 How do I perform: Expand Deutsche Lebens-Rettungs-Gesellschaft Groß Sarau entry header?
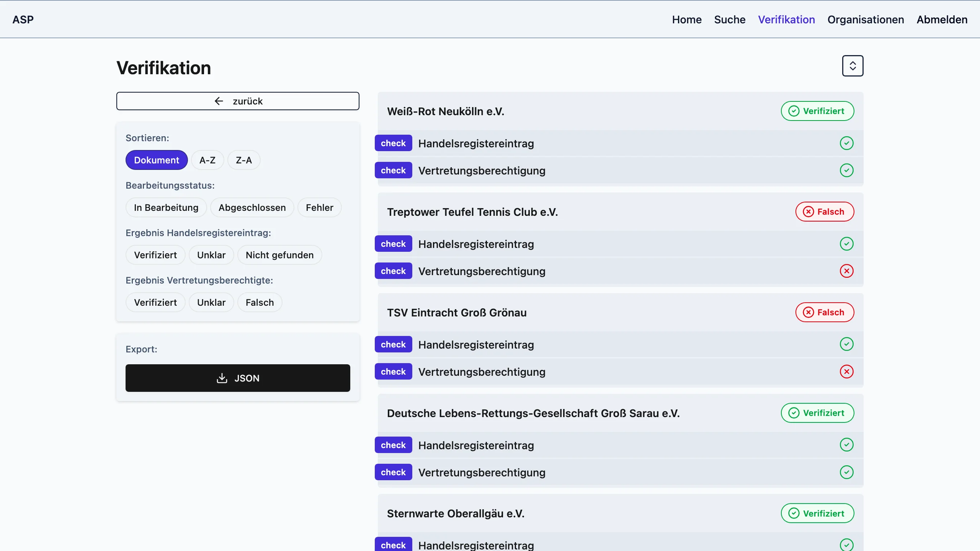pos(533,413)
